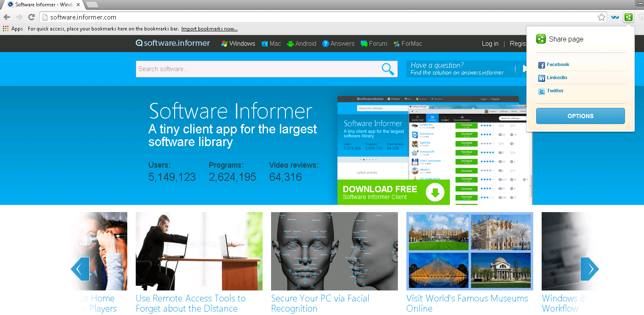Advance the carousel with the right arrow
The height and width of the screenshot is (315, 644).
[x=589, y=269]
